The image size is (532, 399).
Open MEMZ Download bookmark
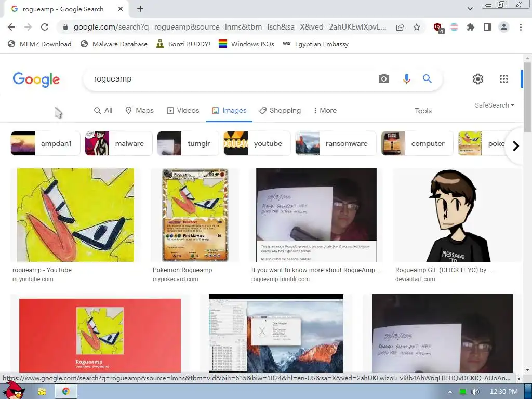click(39, 44)
